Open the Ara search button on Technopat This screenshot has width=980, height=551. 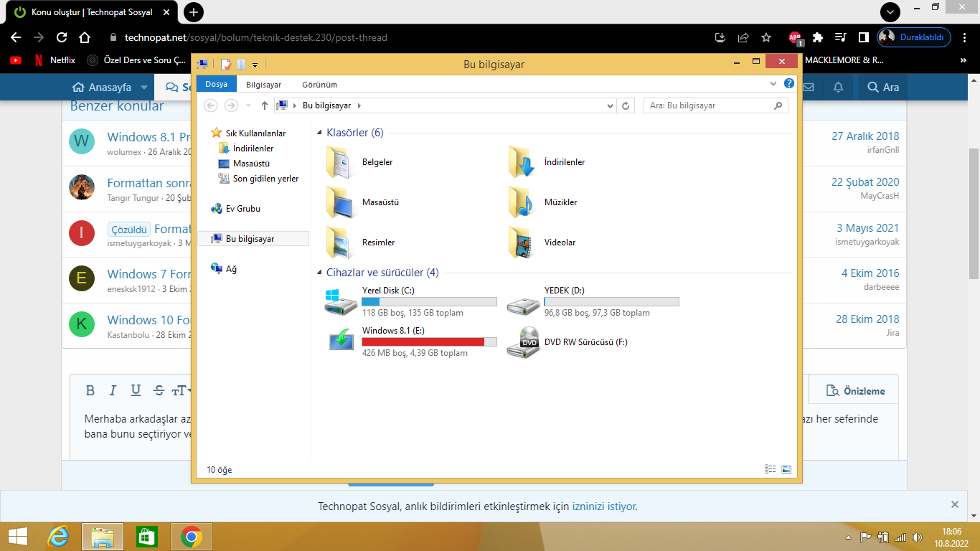click(x=883, y=88)
